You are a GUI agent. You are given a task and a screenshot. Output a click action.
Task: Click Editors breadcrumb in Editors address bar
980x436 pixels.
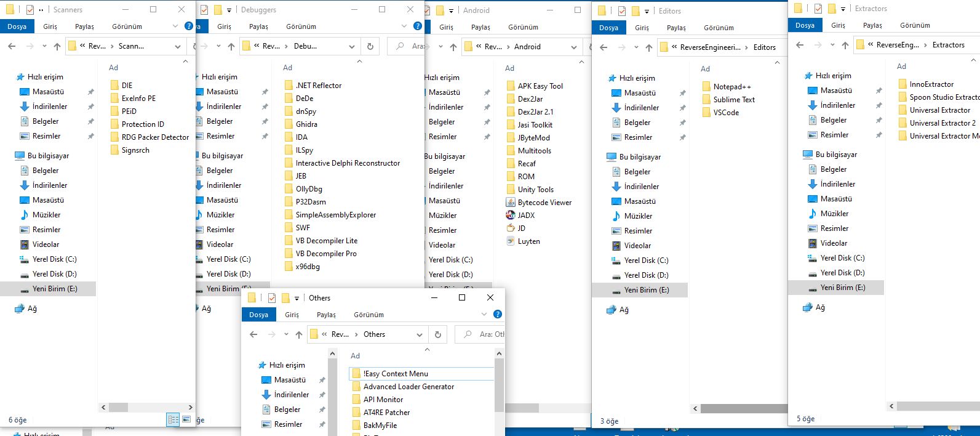764,47
